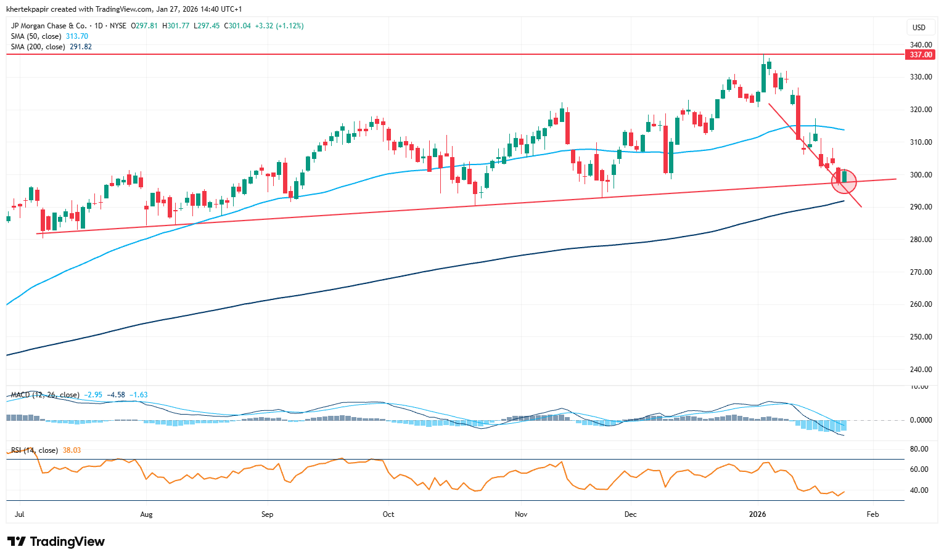
Task: Click the SMA 200 value 291.82
Action: (81, 47)
